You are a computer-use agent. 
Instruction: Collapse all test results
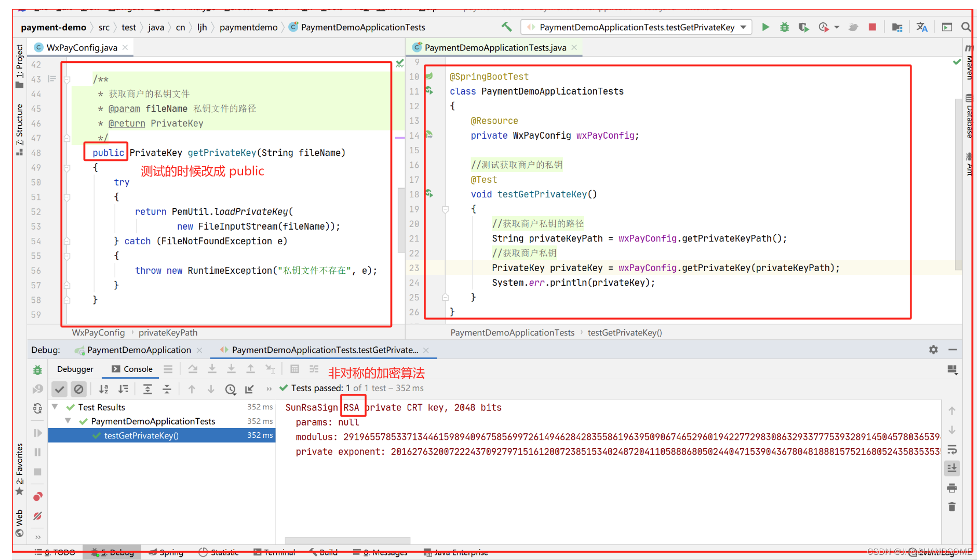[x=167, y=389]
